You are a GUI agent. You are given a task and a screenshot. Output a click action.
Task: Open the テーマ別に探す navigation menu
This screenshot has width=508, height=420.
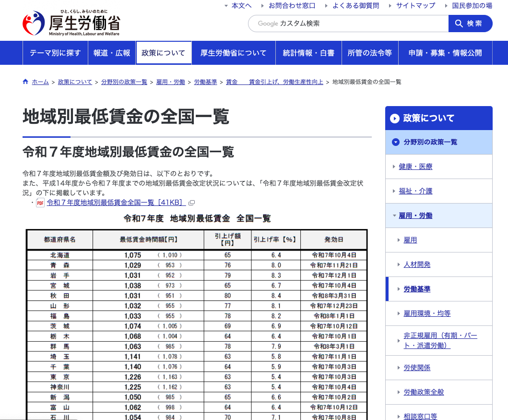(55, 53)
